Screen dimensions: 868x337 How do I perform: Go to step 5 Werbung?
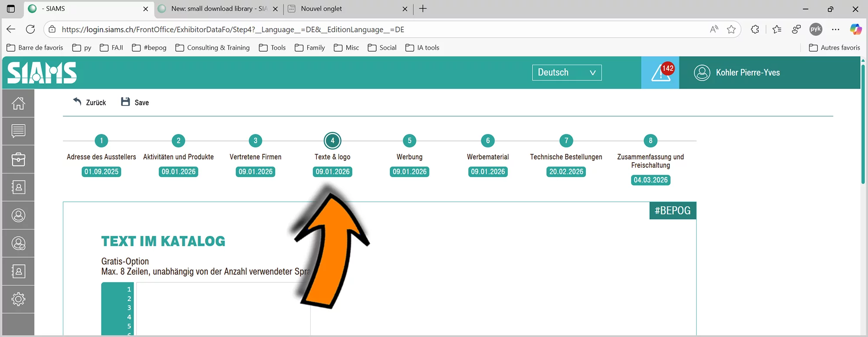pyautogui.click(x=409, y=141)
